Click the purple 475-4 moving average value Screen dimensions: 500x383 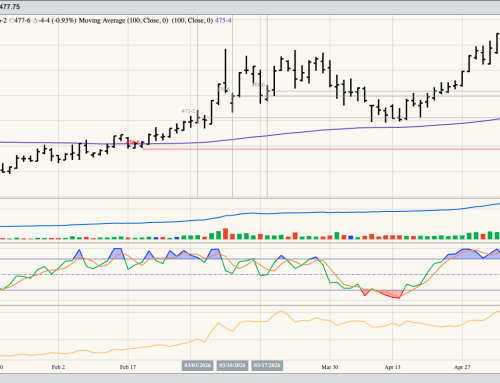click(x=223, y=20)
